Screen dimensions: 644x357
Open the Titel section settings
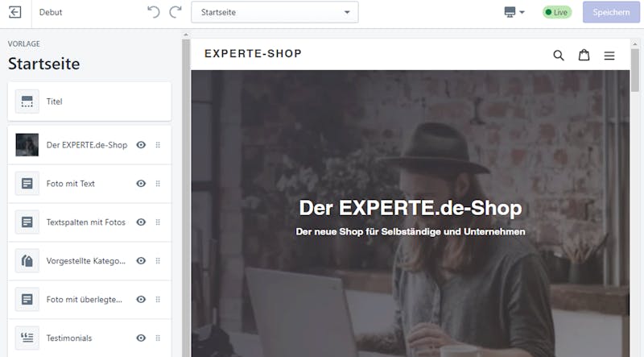pos(89,102)
